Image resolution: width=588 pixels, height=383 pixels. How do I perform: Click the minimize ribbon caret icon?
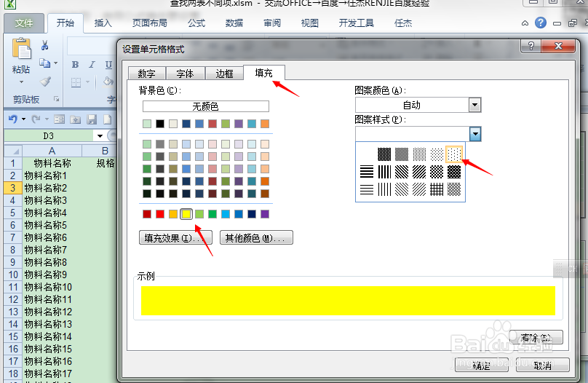click(525, 23)
